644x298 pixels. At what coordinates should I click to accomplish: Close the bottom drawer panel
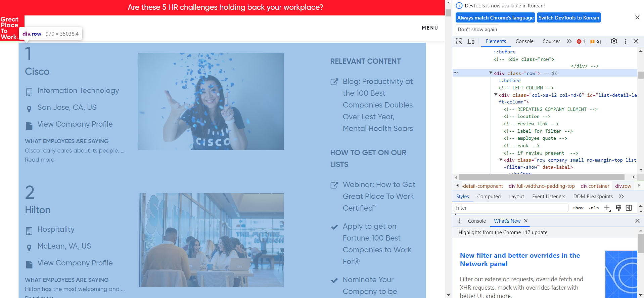click(x=637, y=221)
